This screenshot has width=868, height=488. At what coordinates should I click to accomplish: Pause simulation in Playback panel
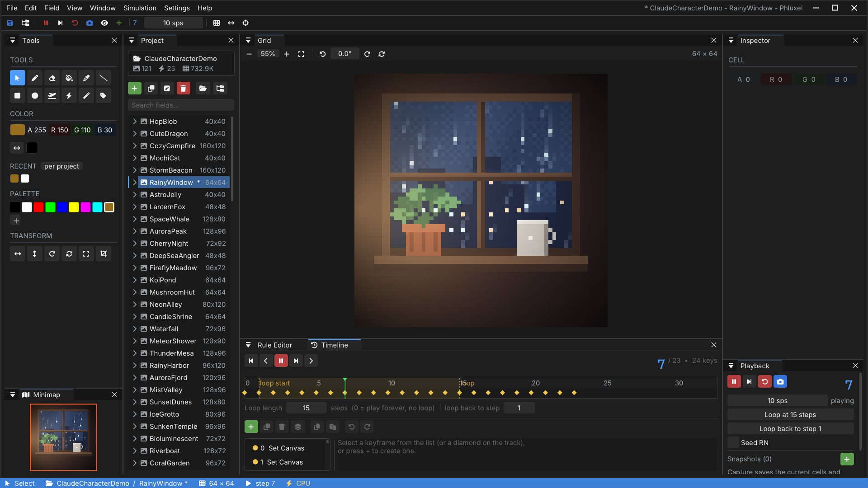coord(734,382)
